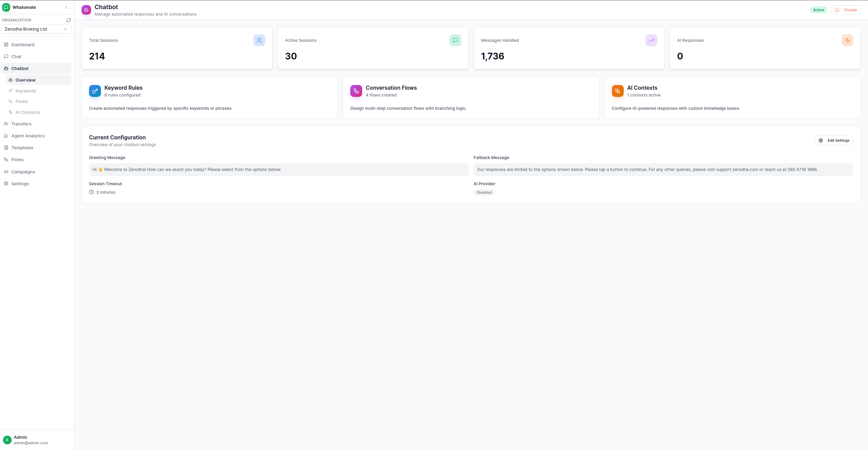Image resolution: width=868 pixels, height=450 pixels.
Task: Click the Chatbot bot icon in sidebar
Action: (x=6, y=68)
